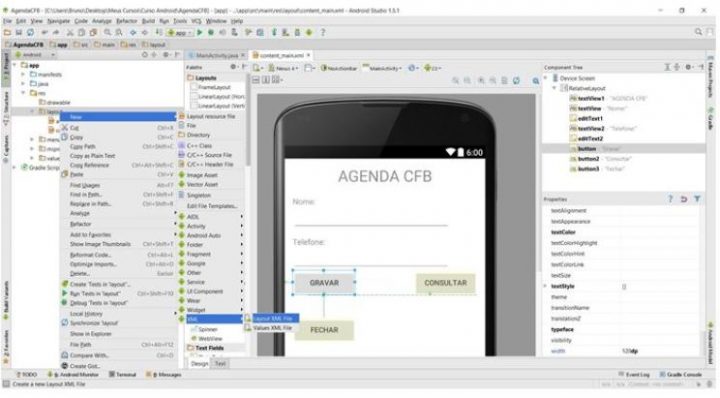The image size is (720, 398).
Task: Click the CONSULTAR button in the preview
Action: pyautogui.click(x=445, y=283)
